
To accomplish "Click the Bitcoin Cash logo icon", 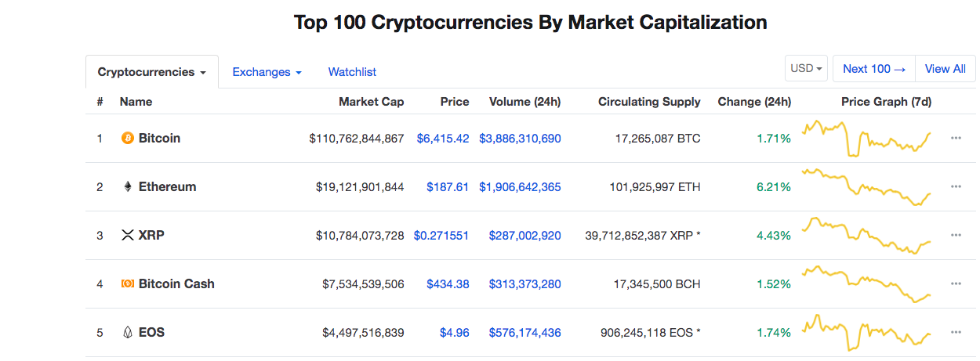I will coord(128,284).
